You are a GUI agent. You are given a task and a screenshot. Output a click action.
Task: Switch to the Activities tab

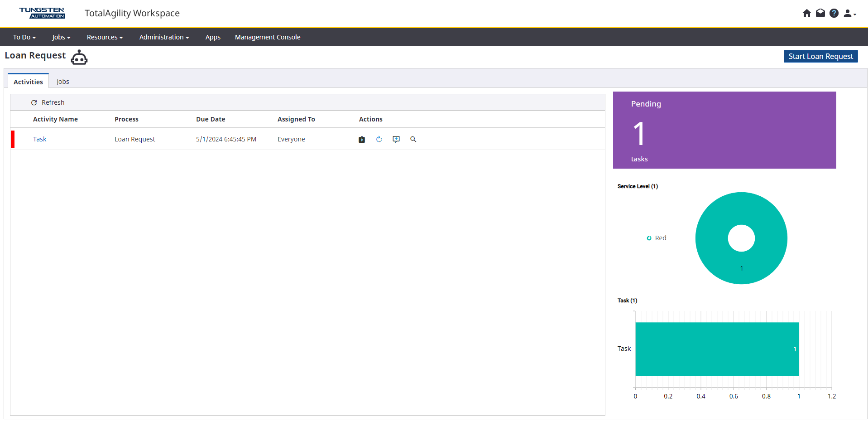pos(28,82)
